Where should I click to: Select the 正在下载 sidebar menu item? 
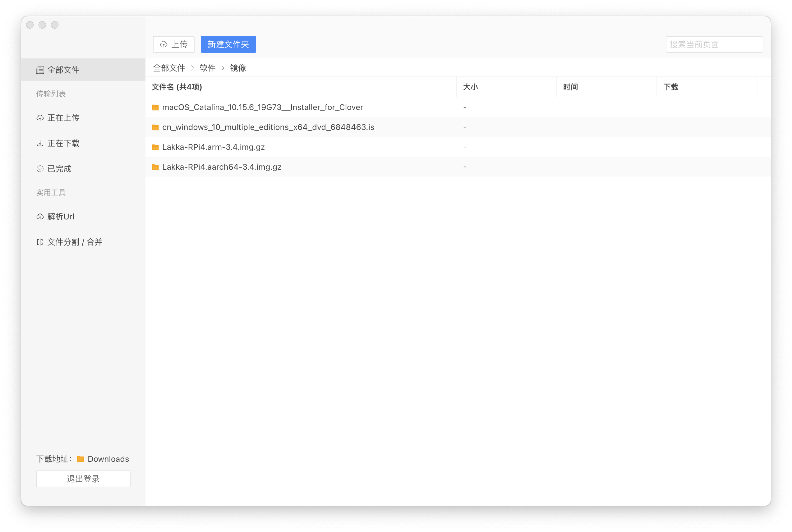63,143
